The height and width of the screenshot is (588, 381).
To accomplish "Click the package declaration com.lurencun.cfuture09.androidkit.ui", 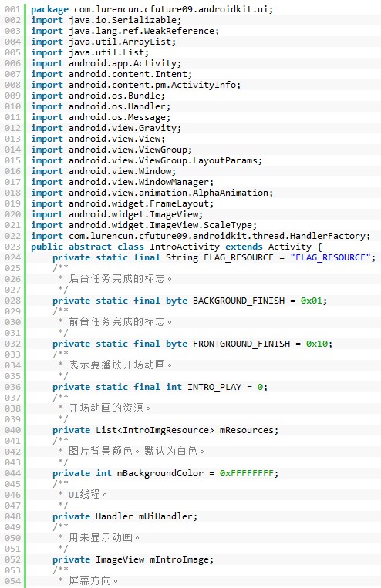I will tap(152, 9).
